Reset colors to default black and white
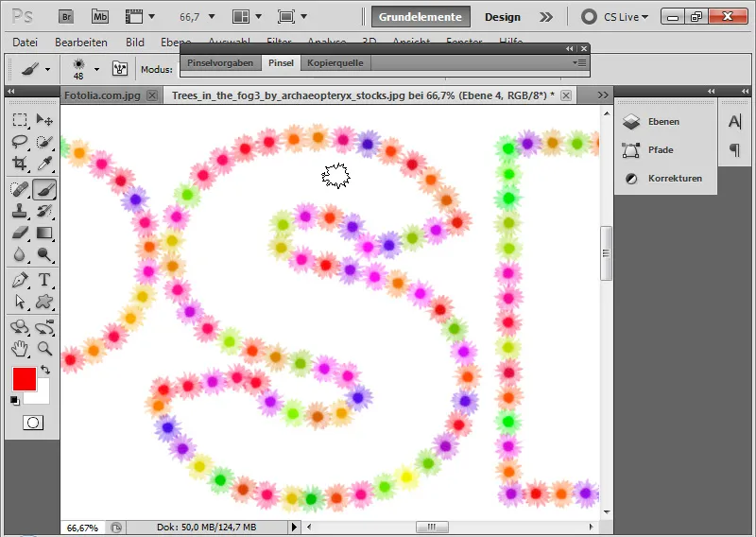The width and height of the screenshot is (756, 537). 15,401
